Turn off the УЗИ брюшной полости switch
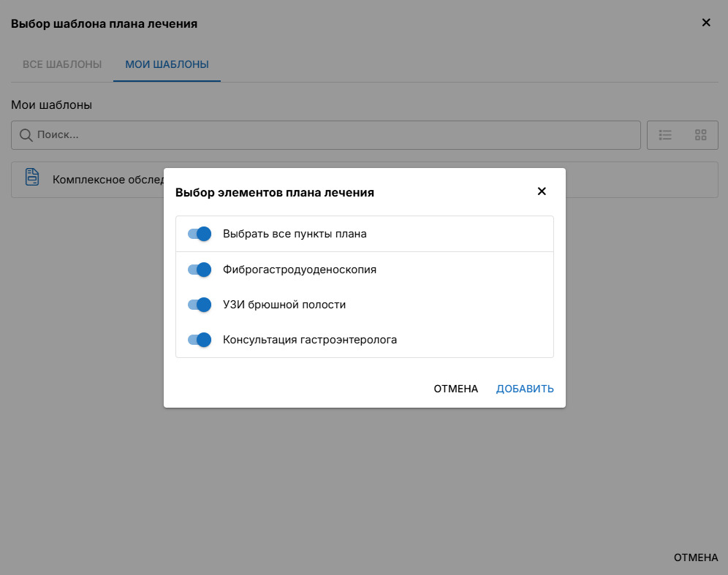 point(200,305)
